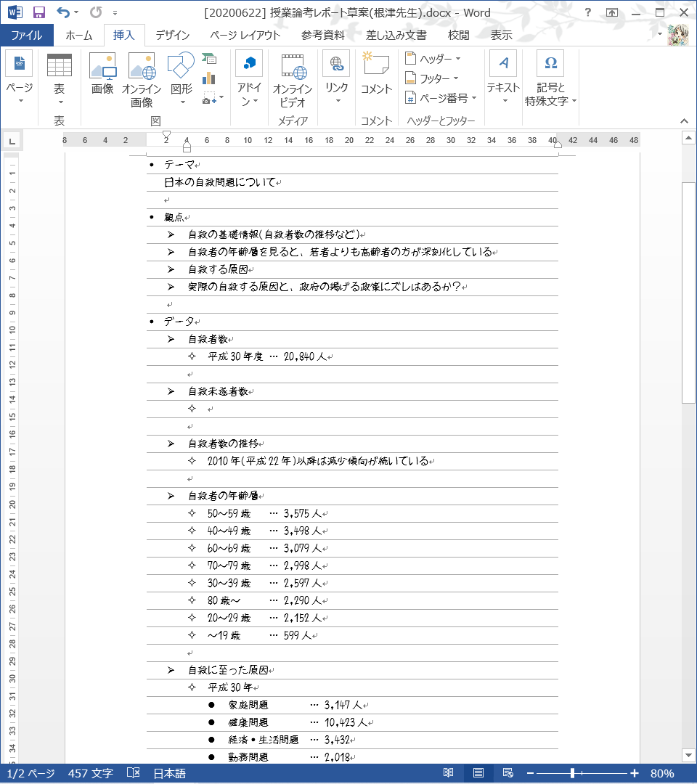697x784 pixels.
Task: Switch to Web Layout view
Action: pyautogui.click(x=508, y=773)
